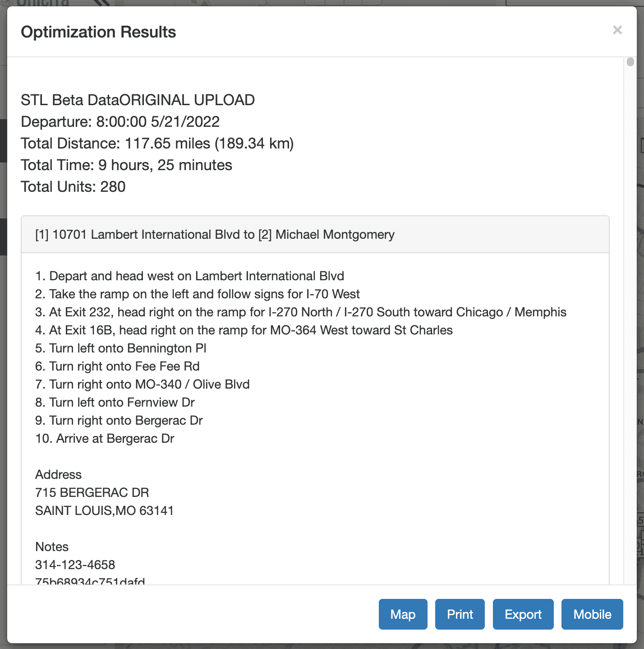Image resolution: width=644 pixels, height=649 pixels.
Task: Click step 'Arrive at Bergerac Dr'
Action: click(105, 438)
